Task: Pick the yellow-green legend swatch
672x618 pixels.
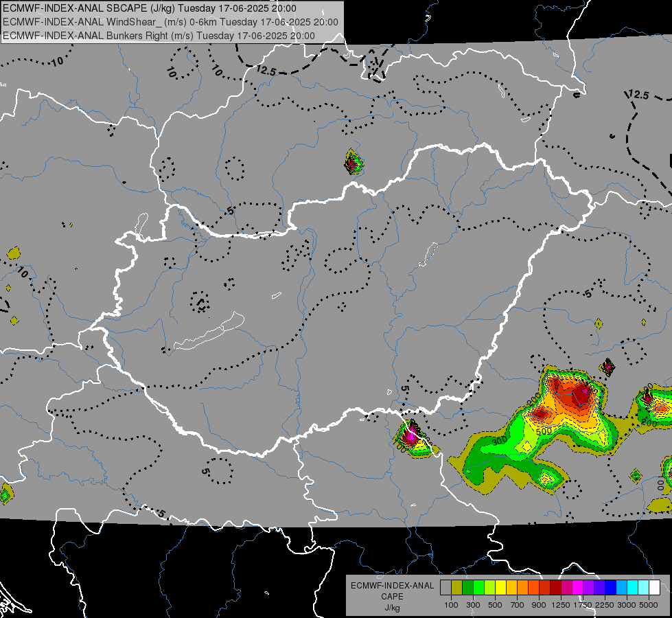Action: 490,588
